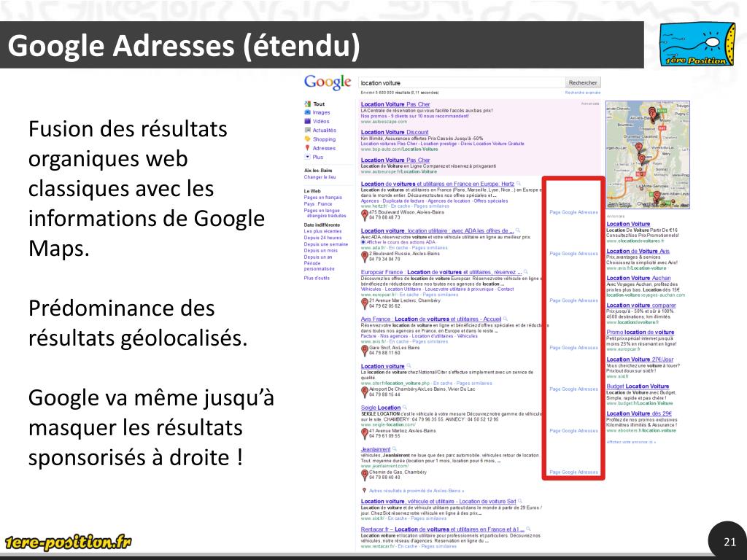Screen dimensions: 747x560
Task: Open 'Location Voiture 27€/Jour' sidebar ad
Action: [x=640, y=359]
